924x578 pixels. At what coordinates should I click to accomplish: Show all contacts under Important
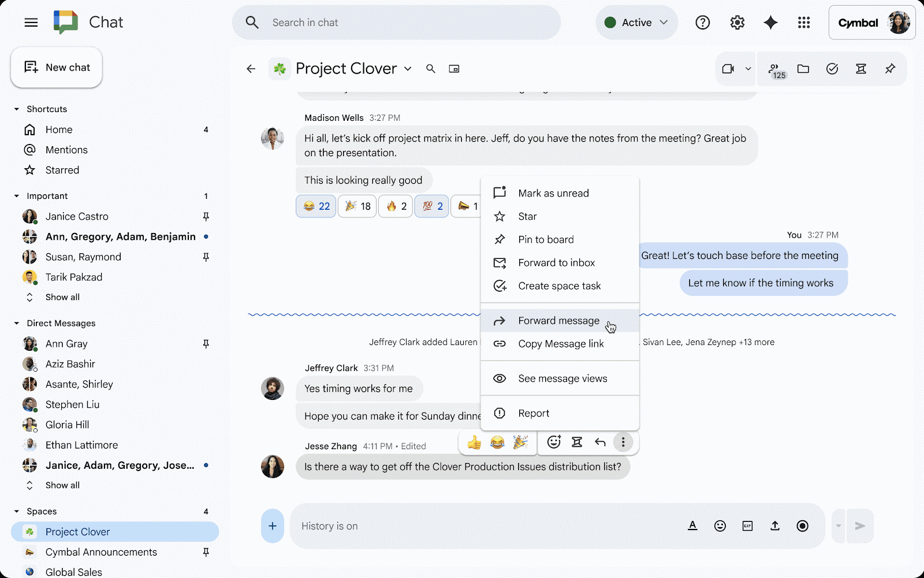tap(62, 297)
